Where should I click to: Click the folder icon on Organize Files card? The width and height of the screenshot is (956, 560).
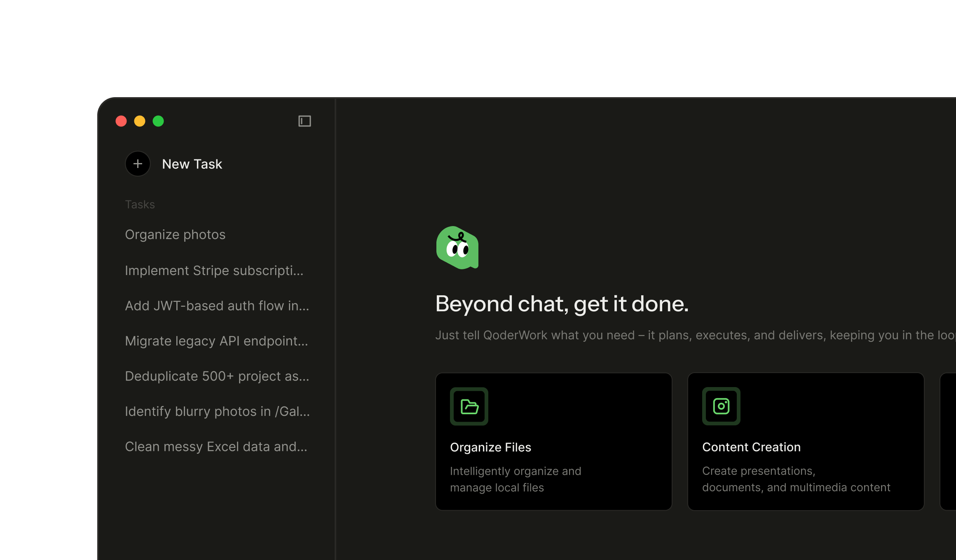pyautogui.click(x=469, y=406)
